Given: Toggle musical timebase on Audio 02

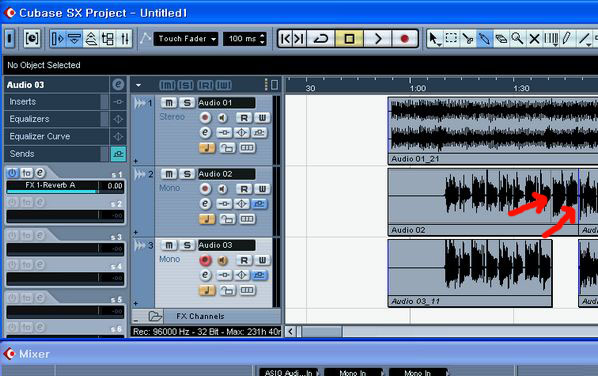Looking at the screenshot, I should pyautogui.click(x=207, y=219).
